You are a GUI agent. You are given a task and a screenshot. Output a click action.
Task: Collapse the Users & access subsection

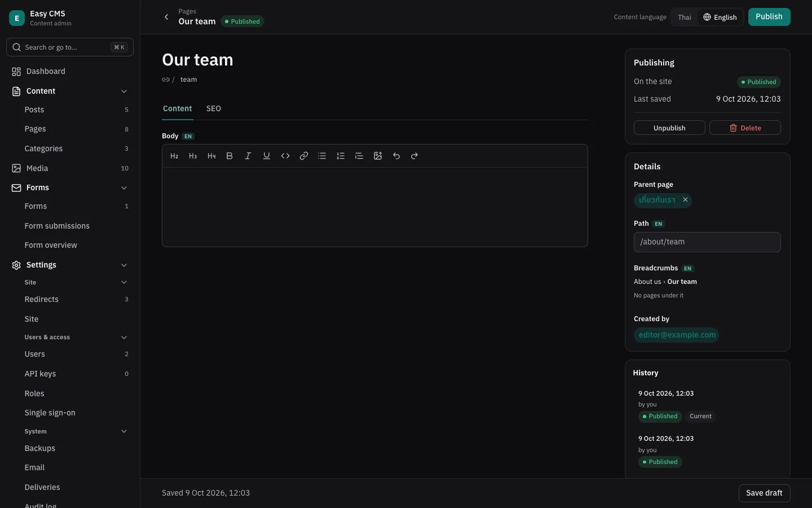[x=124, y=338]
